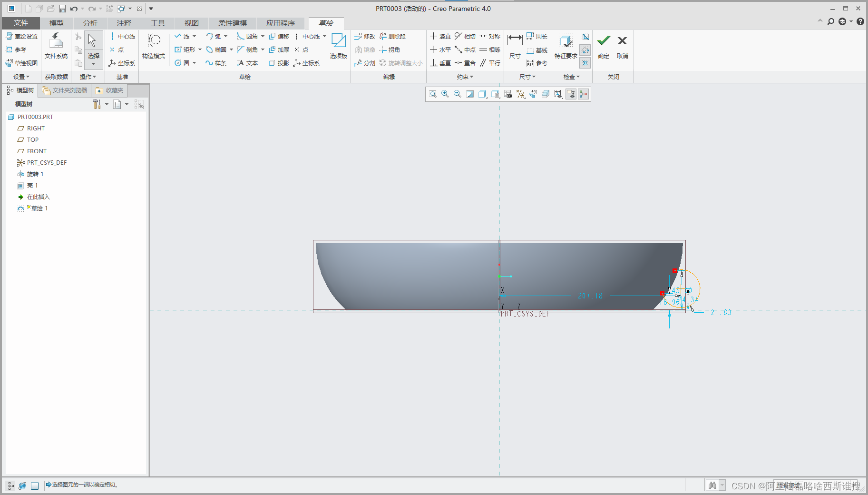Switch to the 分析 analysis tab

pos(90,23)
